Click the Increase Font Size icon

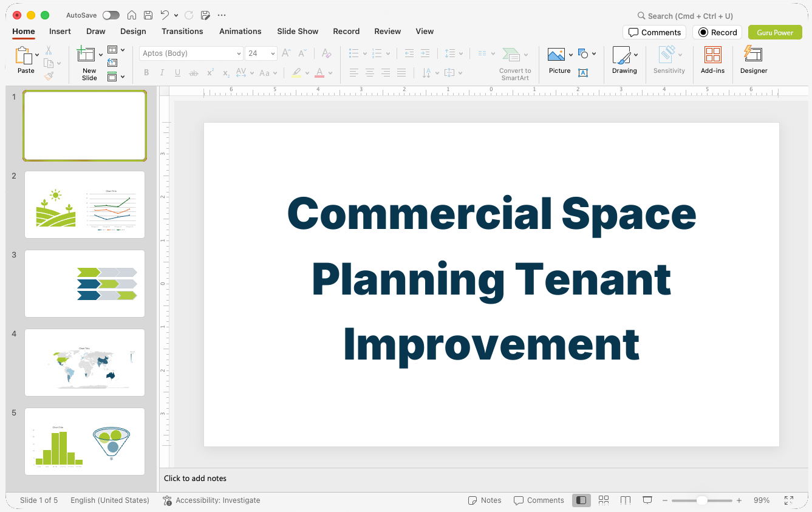(287, 53)
